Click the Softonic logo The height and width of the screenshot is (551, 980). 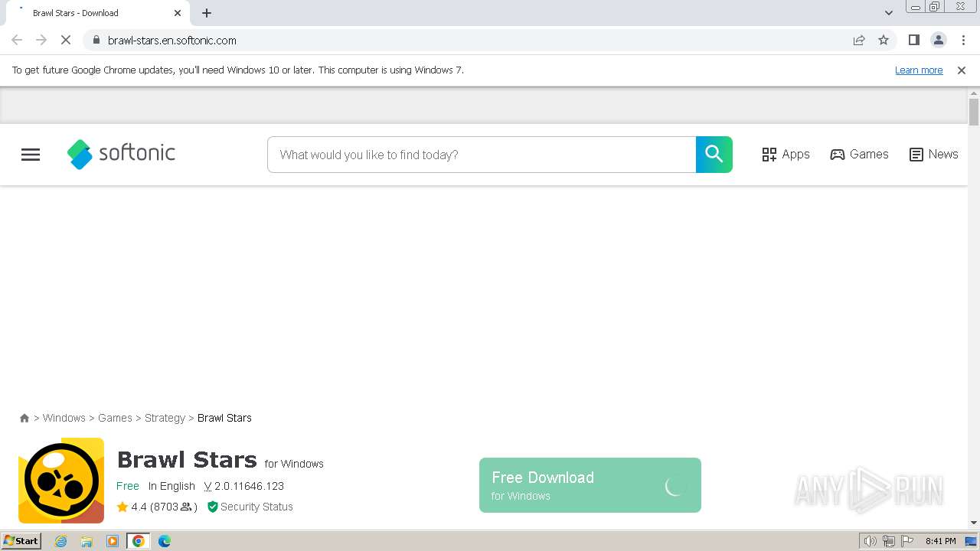tap(121, 154)
